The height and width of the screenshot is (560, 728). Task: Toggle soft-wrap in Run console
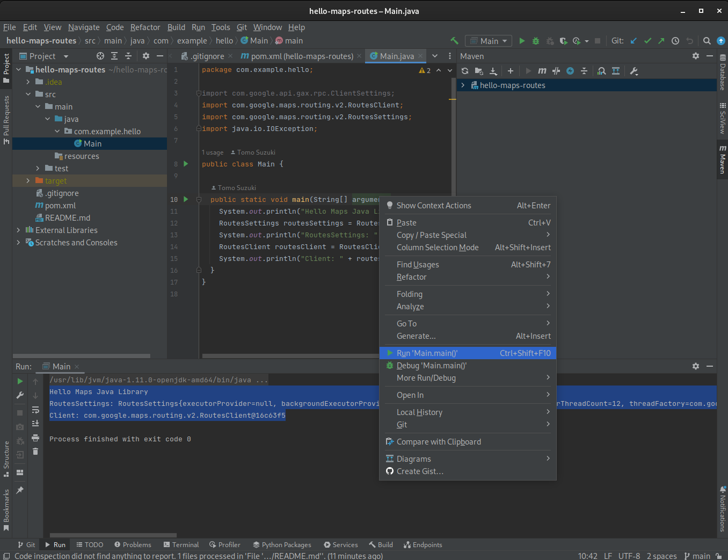(35, 410)
